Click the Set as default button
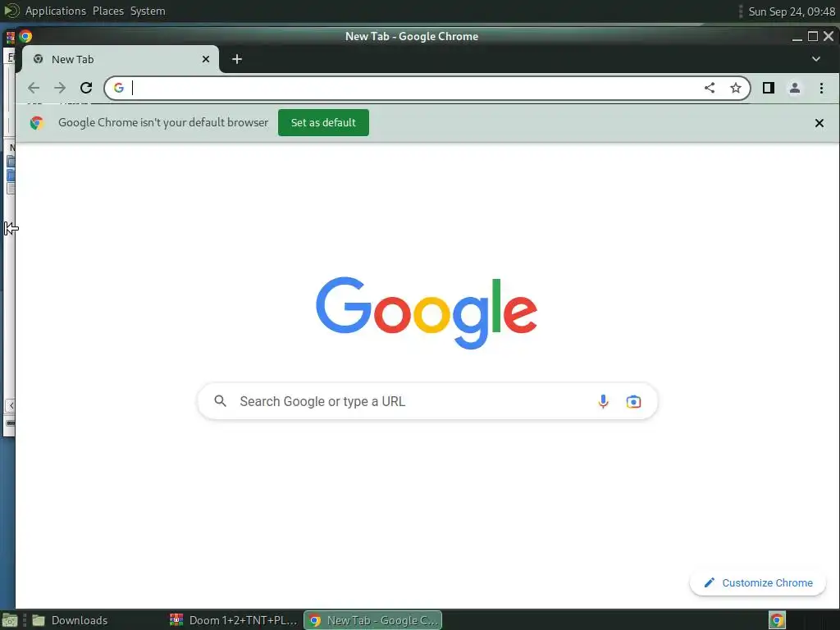Image resolution: width=840 pixels, height=630 pixels. [x=323, y=123]
